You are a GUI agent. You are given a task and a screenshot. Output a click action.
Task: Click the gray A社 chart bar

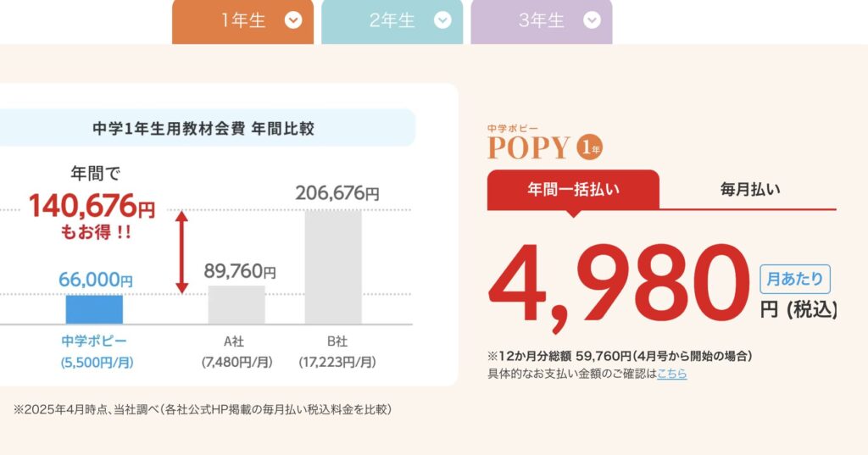(x=236, y=305)
